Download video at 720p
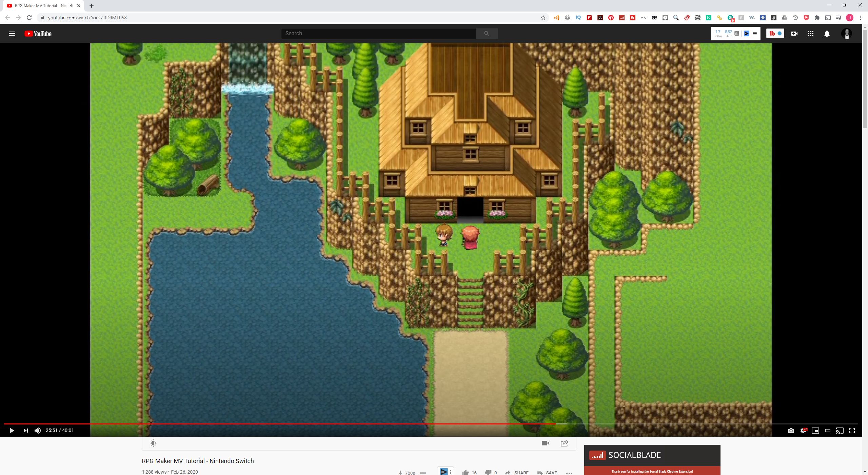 click(x=407, y=473)
